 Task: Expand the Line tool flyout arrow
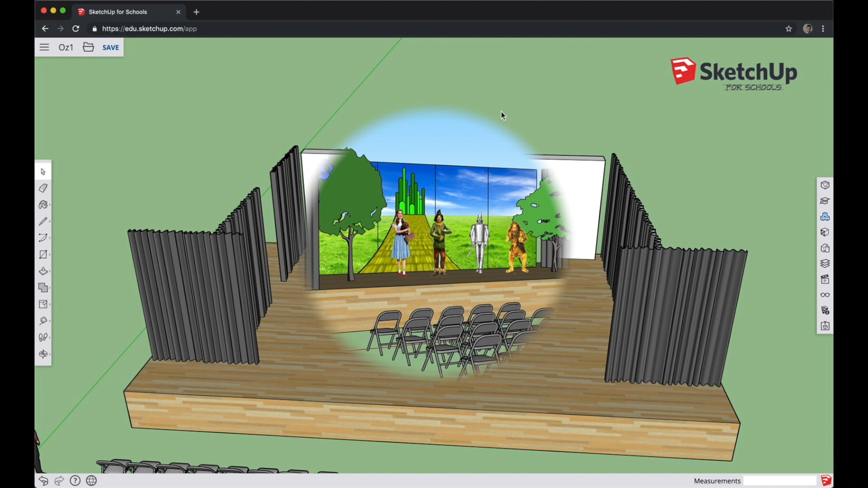tap(50, 221)
